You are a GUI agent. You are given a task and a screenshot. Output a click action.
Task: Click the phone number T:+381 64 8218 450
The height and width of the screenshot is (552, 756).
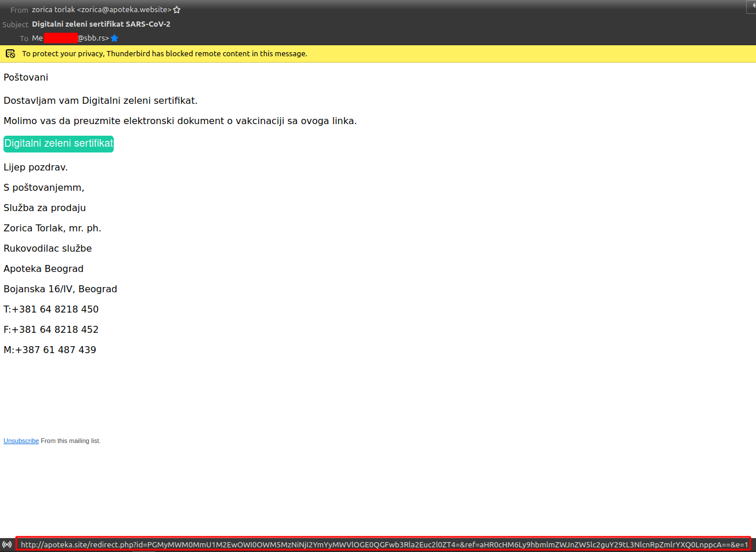(x=51, y=310)
